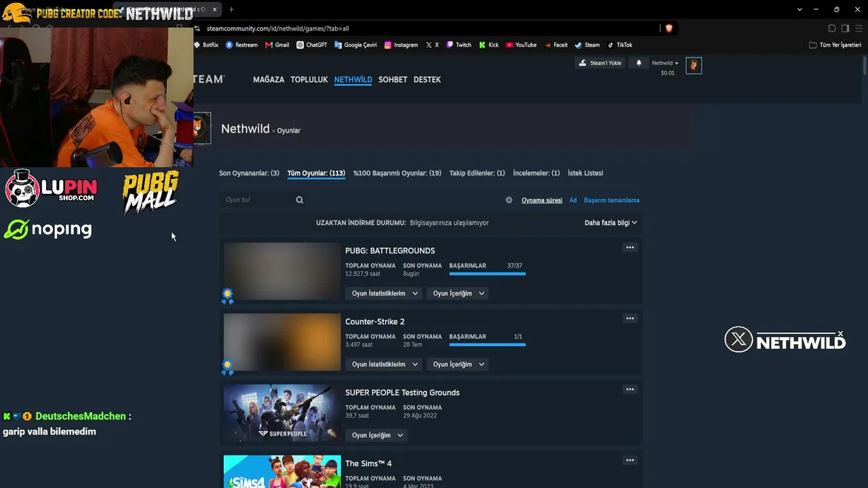Open the Instagram bookmark
Screen dimensions: 868x488
click(x=401, y=45)
